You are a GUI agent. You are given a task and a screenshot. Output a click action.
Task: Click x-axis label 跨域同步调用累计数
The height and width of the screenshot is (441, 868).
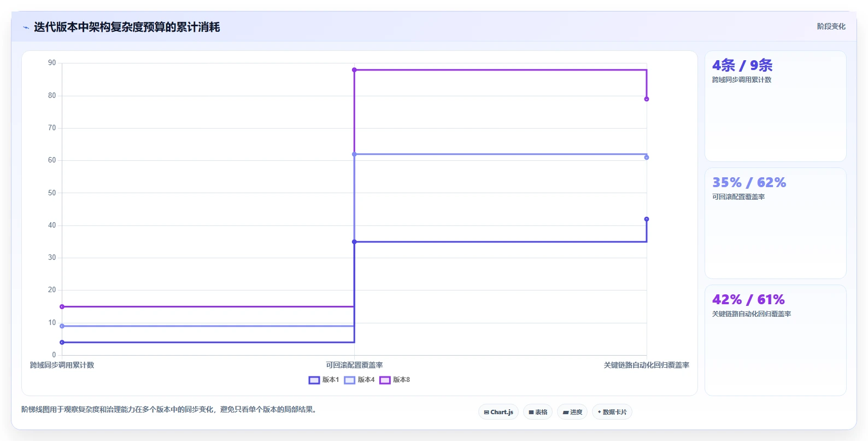click(x=62, y=365)
